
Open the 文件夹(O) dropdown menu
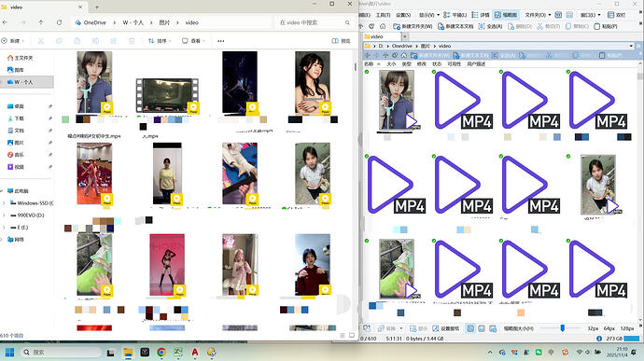[538, 15]
